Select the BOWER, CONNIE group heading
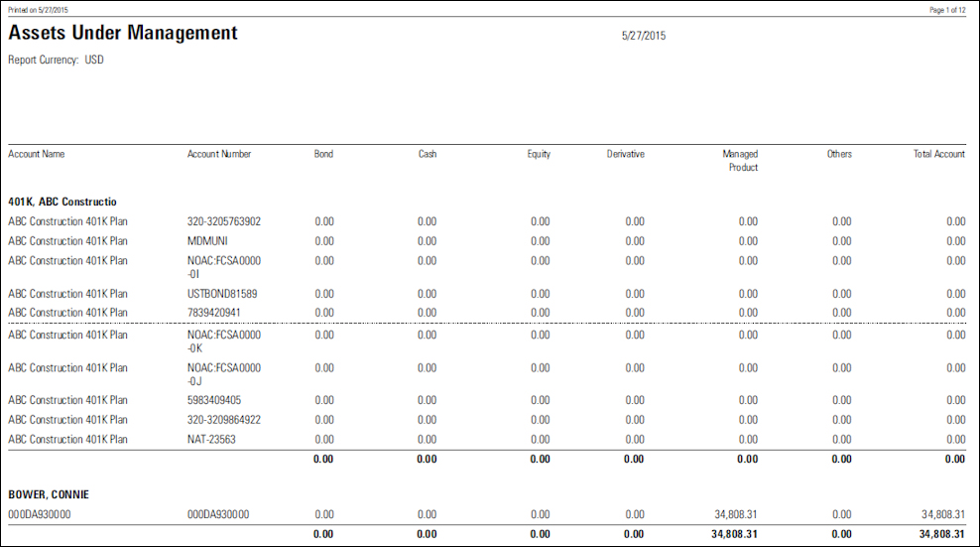This screenshot has height=547, width=980. tap(49, 493)
